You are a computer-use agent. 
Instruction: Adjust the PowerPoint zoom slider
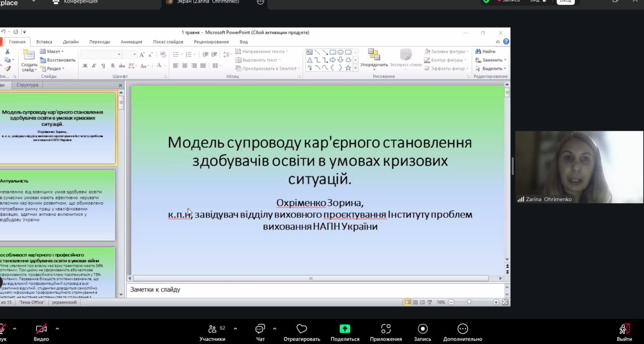click(469, 302)
